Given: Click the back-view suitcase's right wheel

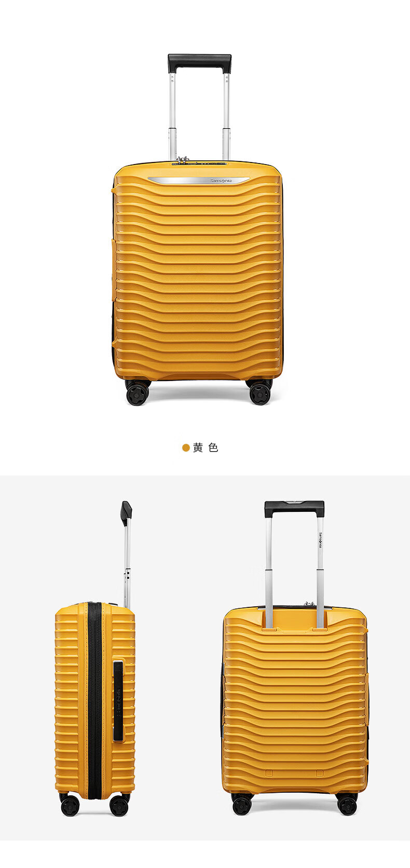Looking at the screenshot, I should pyautogui.click(x=347, y=804).
